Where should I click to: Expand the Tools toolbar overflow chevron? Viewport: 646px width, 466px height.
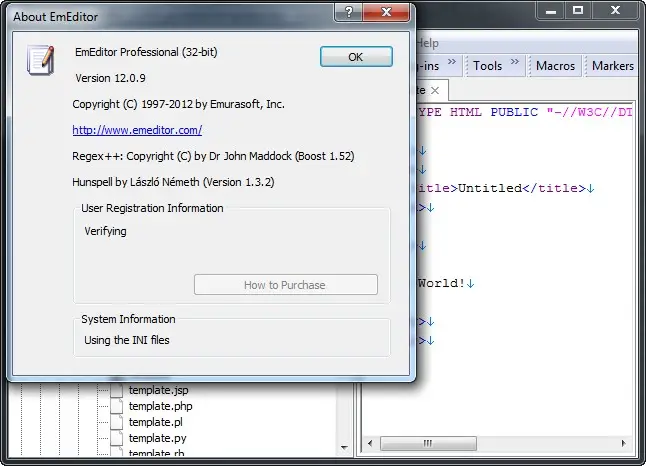(515, 61)
